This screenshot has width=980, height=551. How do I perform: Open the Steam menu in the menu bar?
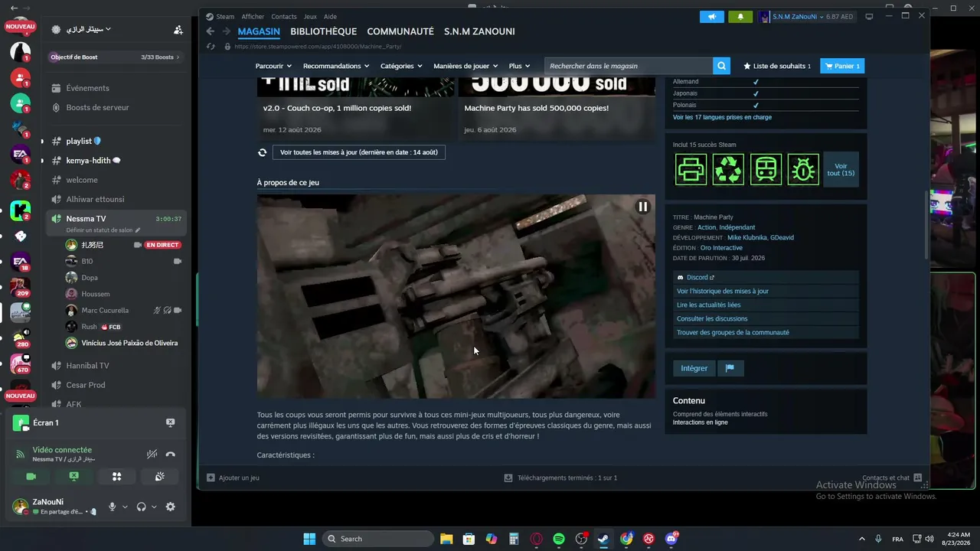click(225, 16)
